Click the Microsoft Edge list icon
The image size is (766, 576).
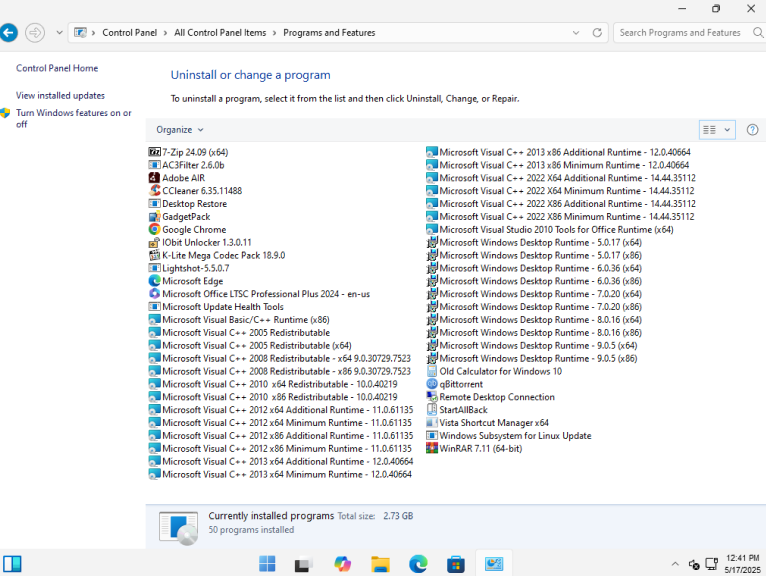(154, 281)
